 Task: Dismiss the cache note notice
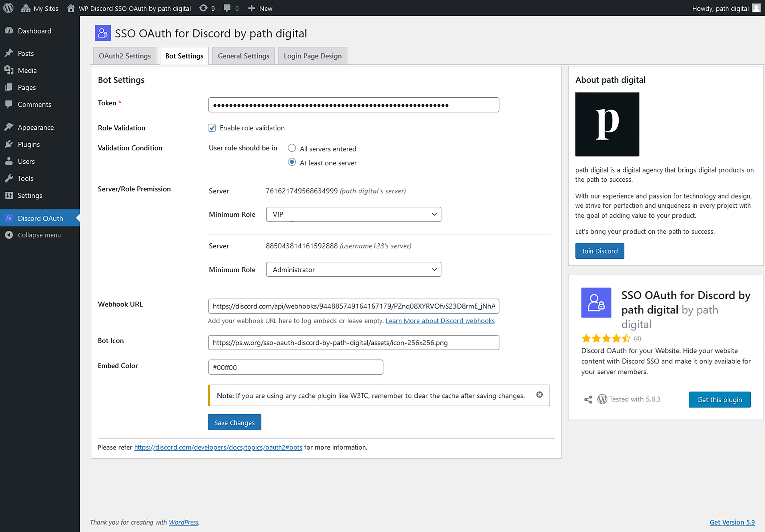coord(540,395)
